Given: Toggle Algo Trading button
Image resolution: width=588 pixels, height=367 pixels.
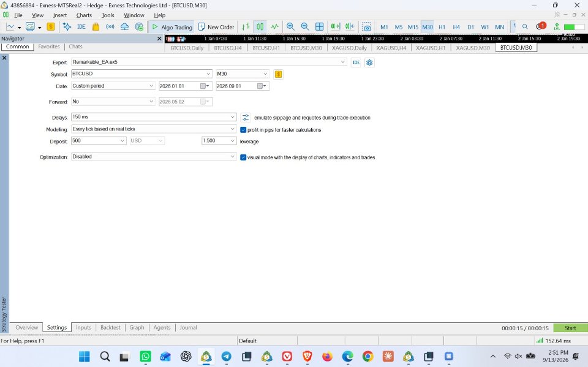Looking at the screenshot, I should pos(172,26).
